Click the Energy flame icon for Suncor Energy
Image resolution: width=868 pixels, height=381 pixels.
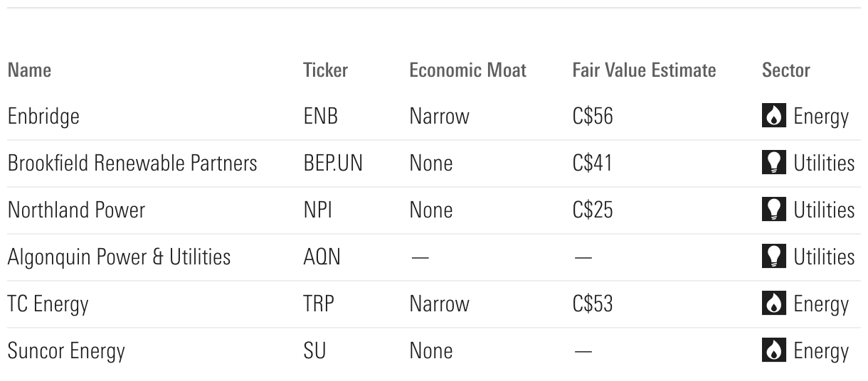point(773,351)
